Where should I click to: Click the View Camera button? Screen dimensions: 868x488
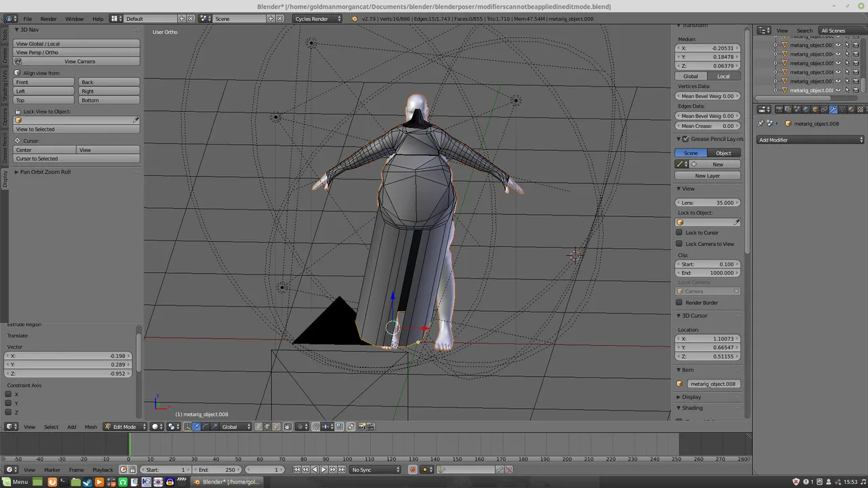click(x=77, y=61)
